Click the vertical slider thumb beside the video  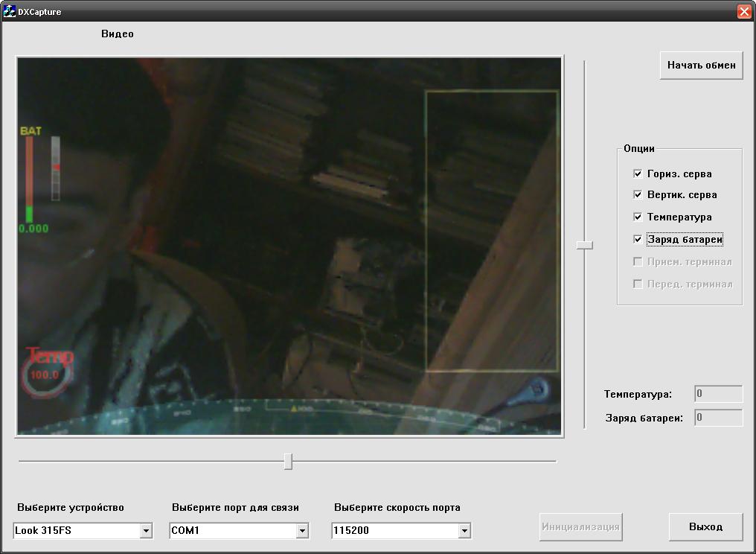(585, 244)
